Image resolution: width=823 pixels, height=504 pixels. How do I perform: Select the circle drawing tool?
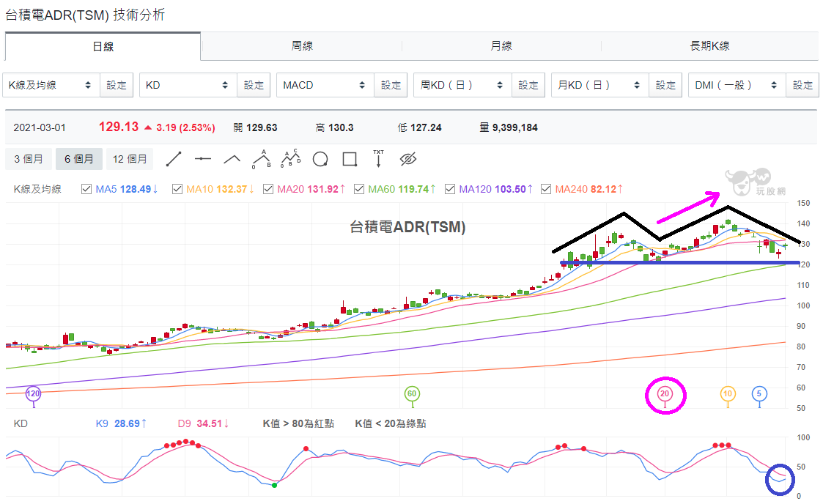(320, 159)
